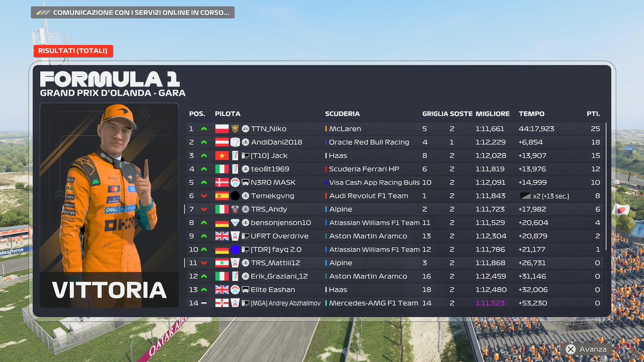Image resolution: width=644 pixels, height=362 pixels.
Task: Click the GRIGLIA column header
Action: click(434, 114)
